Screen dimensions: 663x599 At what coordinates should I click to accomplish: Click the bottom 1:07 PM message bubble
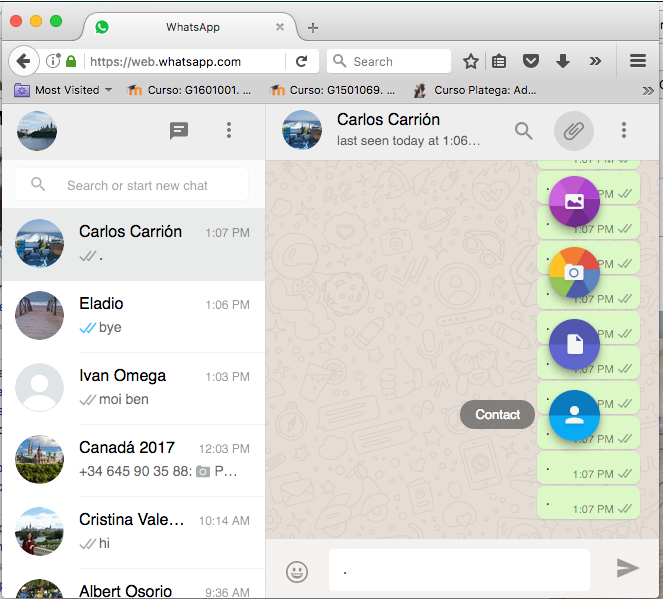(x=588, y=503)
